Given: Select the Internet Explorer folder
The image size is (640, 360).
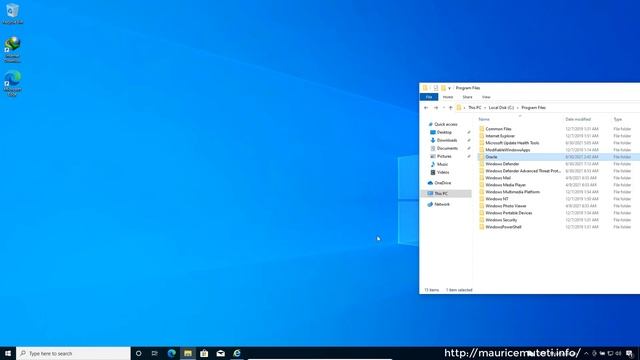Looking at the screenshot, I should [x=500, y=136].
